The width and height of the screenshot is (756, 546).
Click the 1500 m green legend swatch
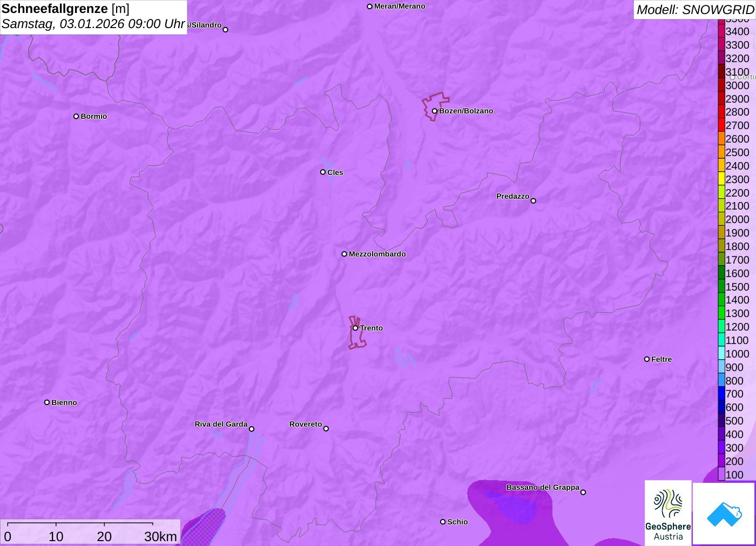721,286
